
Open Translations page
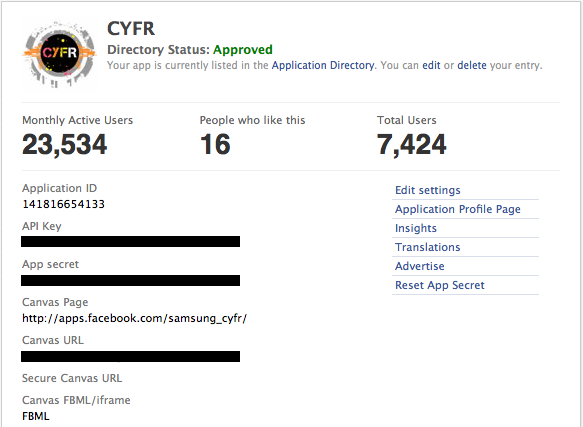click(x=428, y=247)
